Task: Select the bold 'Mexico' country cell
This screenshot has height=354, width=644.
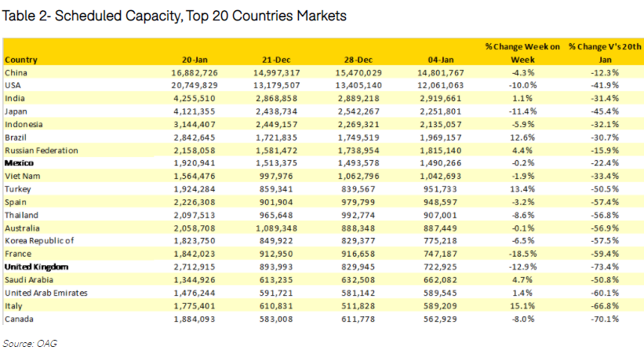Action: pos(20,162)
